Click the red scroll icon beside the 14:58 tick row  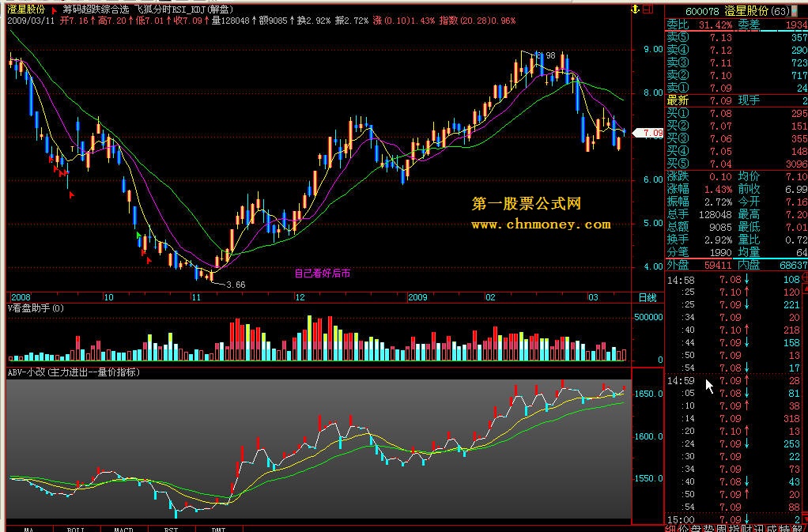pos(804,278)
